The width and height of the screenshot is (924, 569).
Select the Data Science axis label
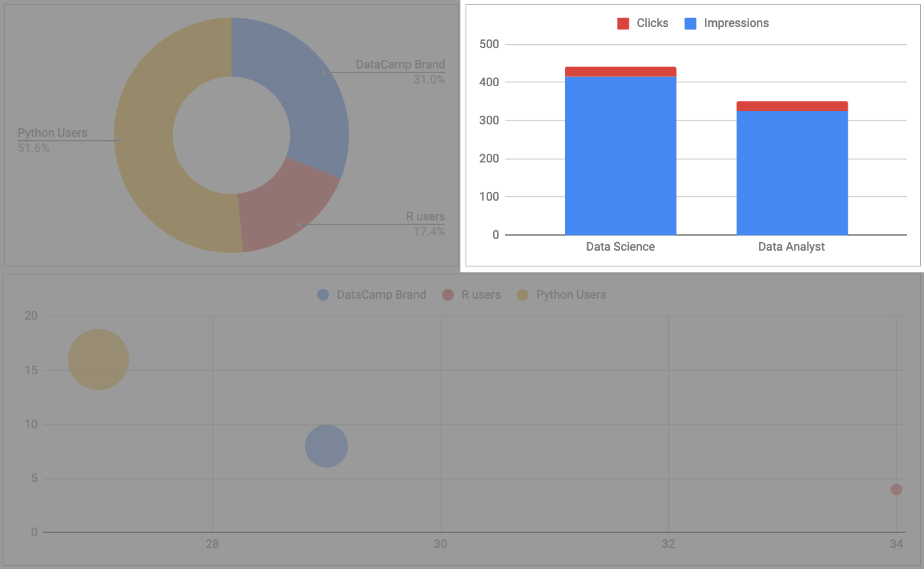click(620, 247)
